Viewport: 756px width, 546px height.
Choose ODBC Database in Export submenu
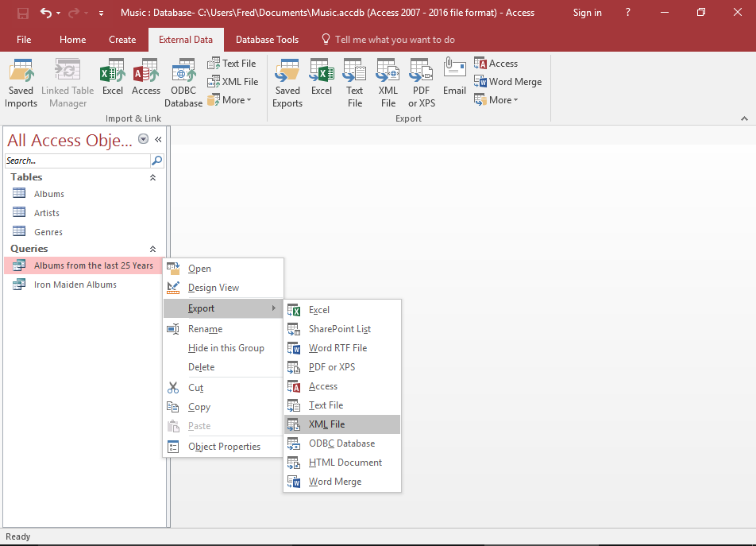pyautogui.click(x=342, y=443)
